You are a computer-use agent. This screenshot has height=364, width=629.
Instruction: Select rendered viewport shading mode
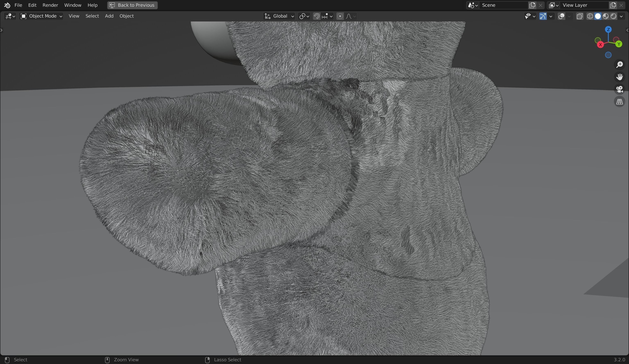pyautogui.click(x=613, y=16)
